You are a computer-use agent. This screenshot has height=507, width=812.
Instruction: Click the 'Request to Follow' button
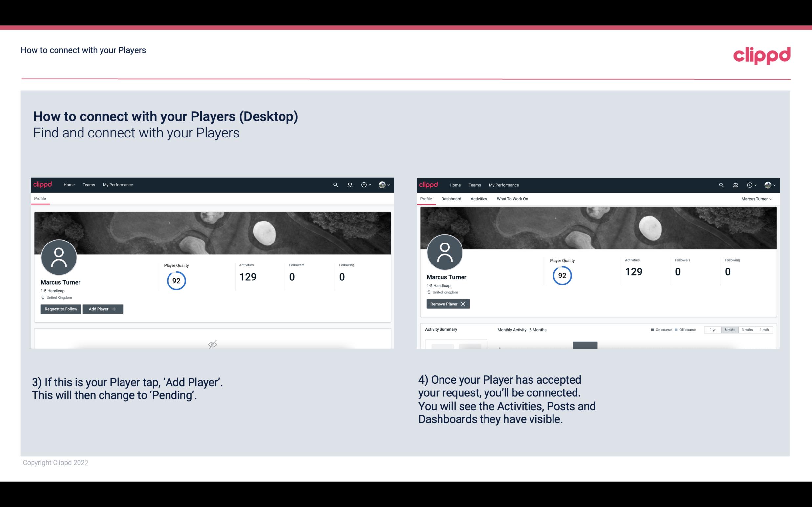coord(60,308)
